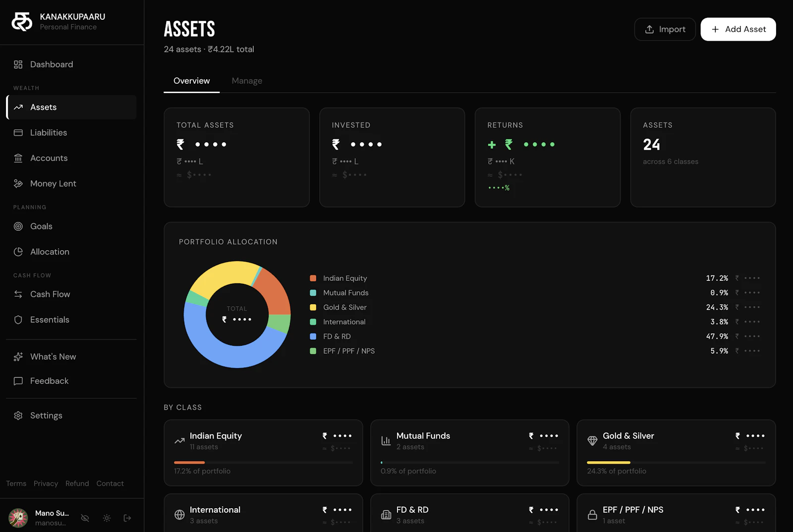Click the Goals target icon
Image resolution: width=793 pixels, height=532 pixels.
coord(18,226)
